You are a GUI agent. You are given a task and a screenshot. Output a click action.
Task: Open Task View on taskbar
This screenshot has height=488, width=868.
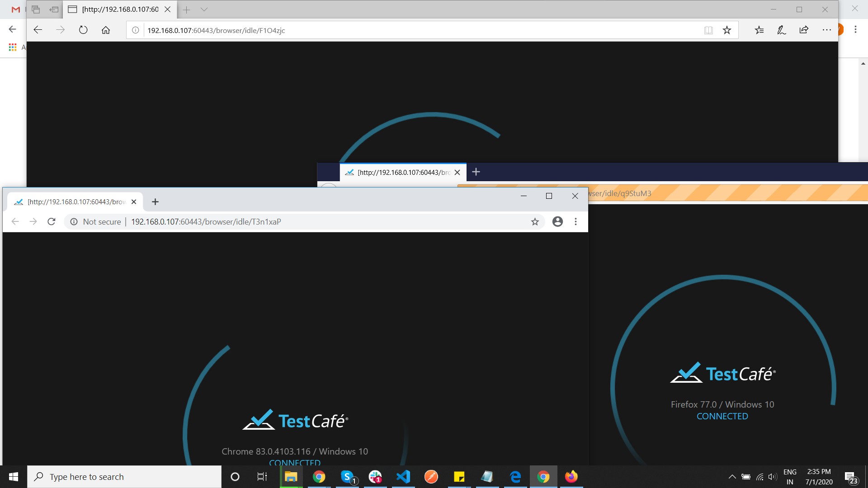(x=262, y=477)
